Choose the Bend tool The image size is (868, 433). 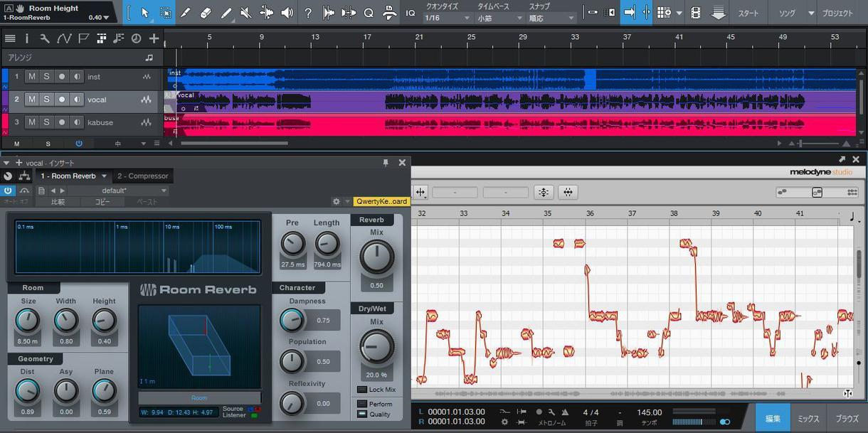pyautogui.click(x=267, y=13)
